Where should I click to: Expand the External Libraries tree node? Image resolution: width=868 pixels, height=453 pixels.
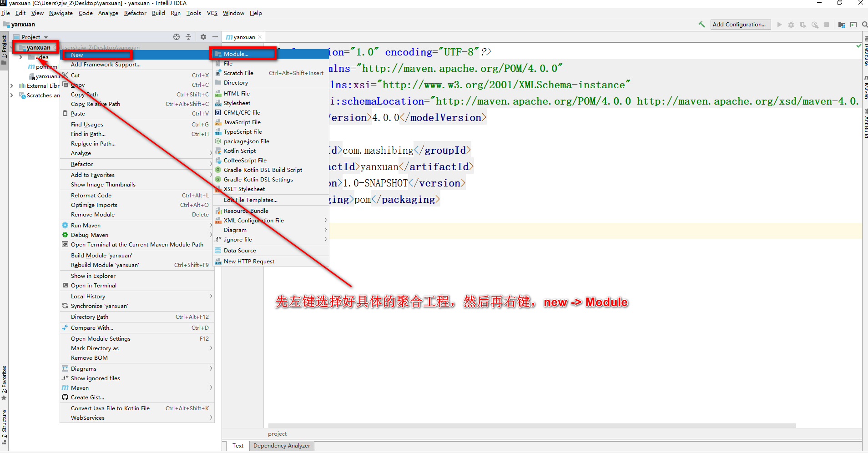coord(12,86)
